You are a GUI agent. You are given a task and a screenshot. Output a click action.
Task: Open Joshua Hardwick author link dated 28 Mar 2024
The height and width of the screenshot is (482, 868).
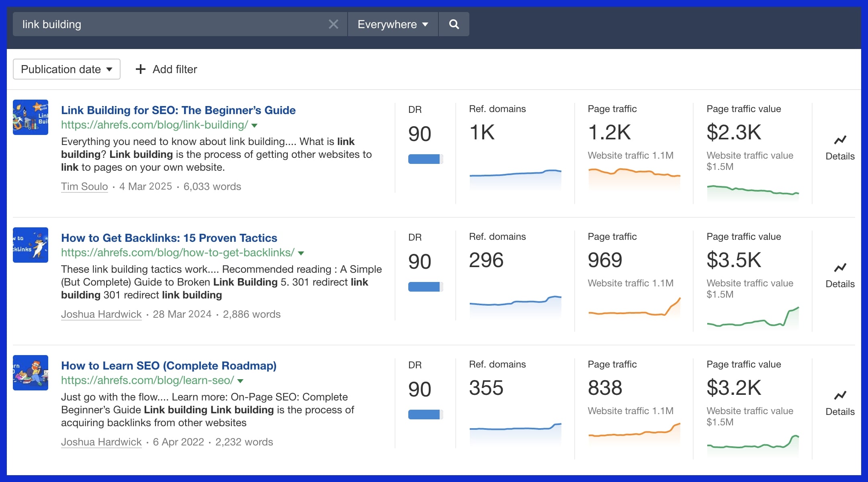[101, 314]
